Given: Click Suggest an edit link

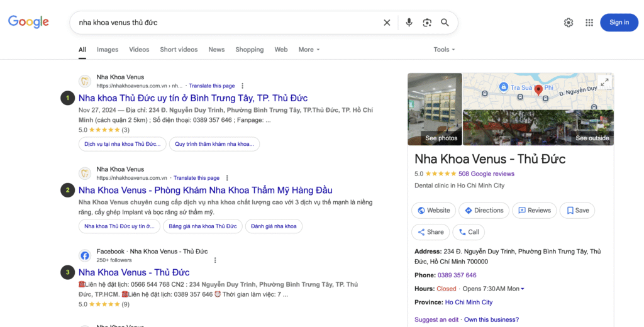Looking at the screenshot, I should pos(436,319).
